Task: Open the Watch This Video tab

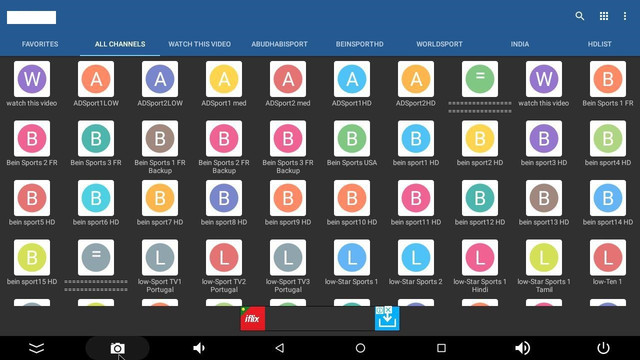Action: click(200, 44)
